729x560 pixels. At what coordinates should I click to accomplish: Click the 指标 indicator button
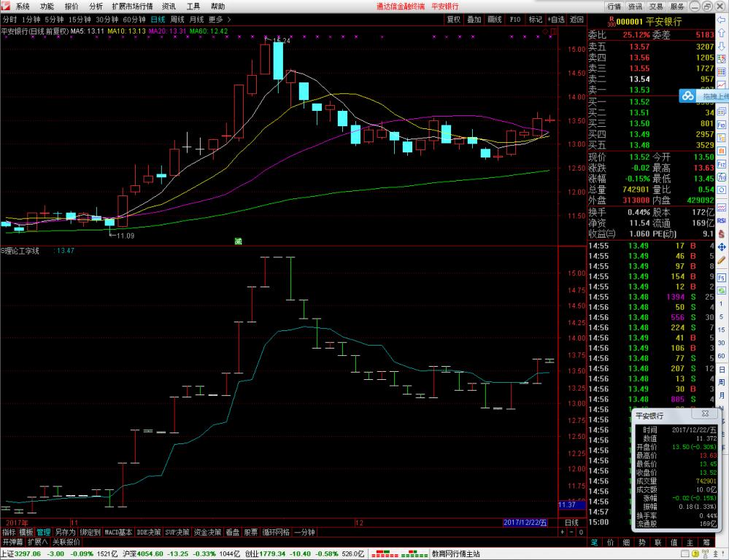9,532
